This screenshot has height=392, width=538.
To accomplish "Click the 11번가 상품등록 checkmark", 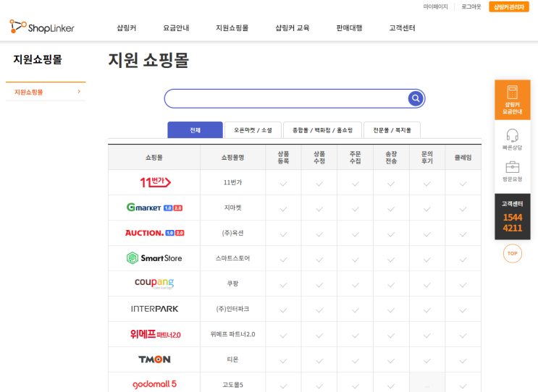I will tap(283, 184).
